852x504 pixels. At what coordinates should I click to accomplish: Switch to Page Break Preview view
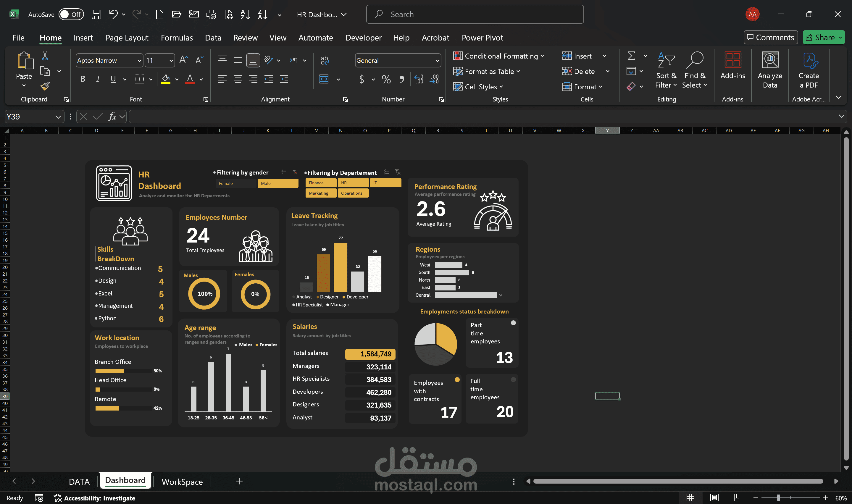(x=738, y=497)
